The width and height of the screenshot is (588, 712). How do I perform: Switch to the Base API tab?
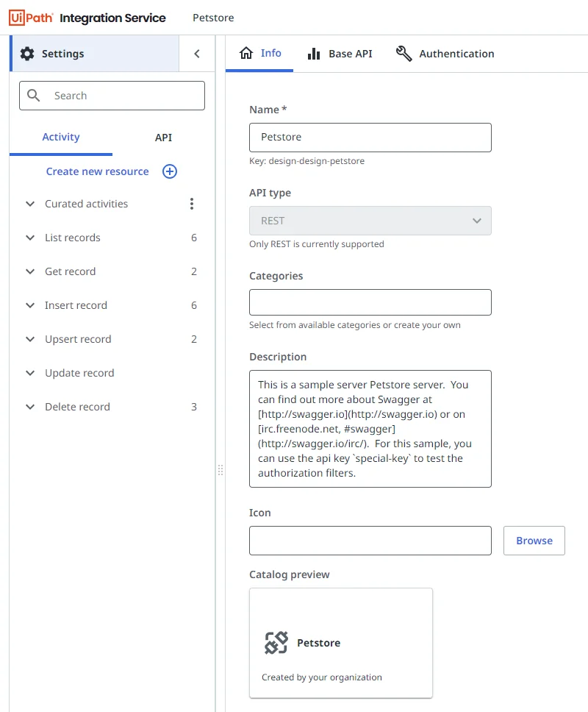340,54
